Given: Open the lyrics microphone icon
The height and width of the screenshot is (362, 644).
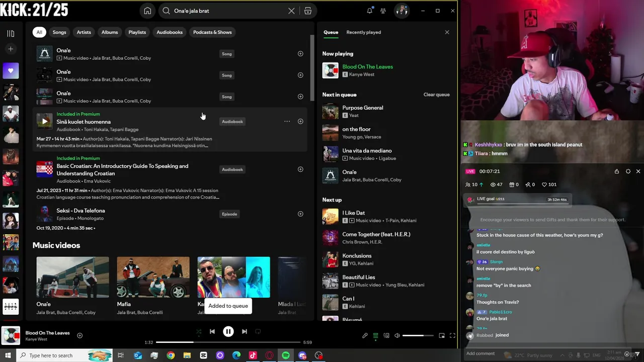Looking at the screenshot, I should pos(365,336).
